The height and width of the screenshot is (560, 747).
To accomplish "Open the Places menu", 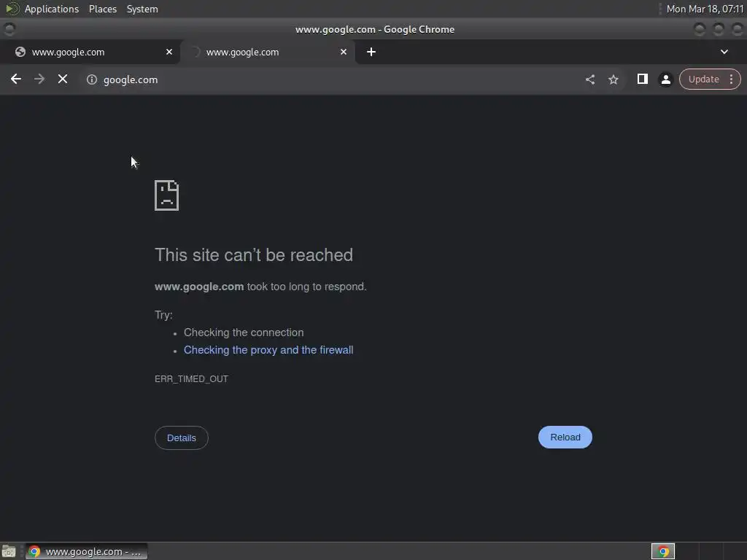I will (103, 9).
